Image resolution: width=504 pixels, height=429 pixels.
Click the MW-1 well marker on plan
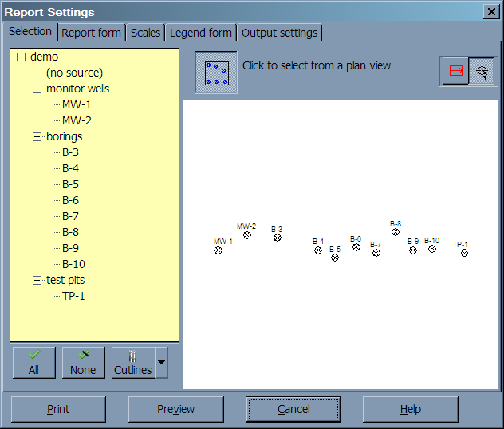click(x=218, y=250)
